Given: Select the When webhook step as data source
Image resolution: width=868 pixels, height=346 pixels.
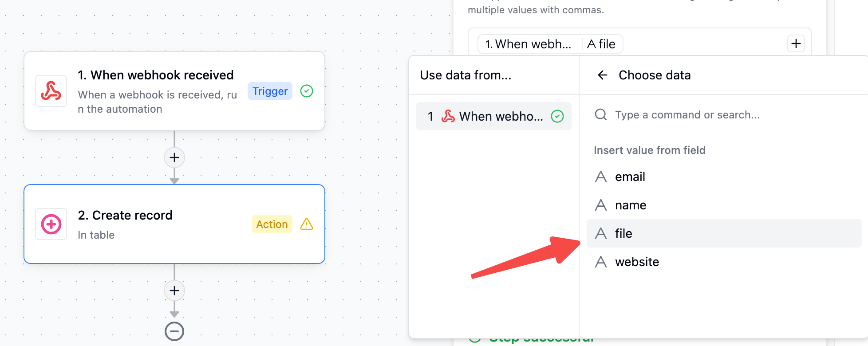Looking at the screenshot, I should [493, 116].
